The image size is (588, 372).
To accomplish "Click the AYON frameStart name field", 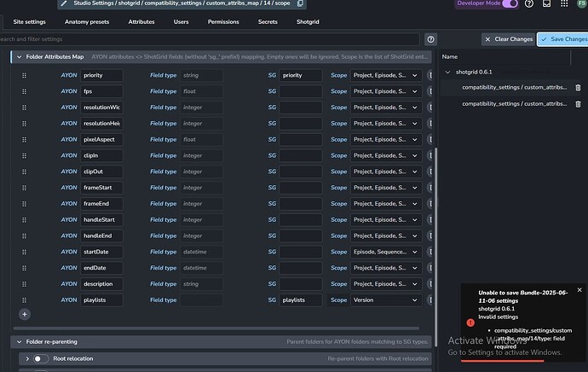I will coord(101,188).
